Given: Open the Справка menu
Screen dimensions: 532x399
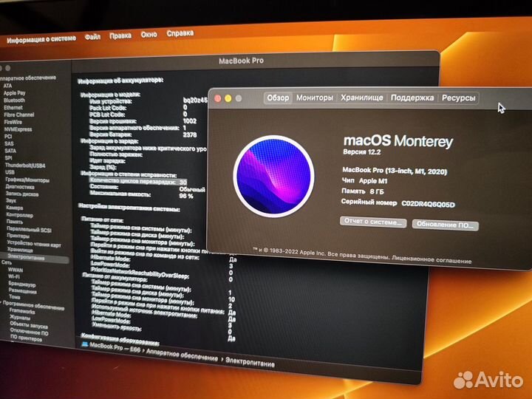Looking at the screenshot, I should [180, 33].
